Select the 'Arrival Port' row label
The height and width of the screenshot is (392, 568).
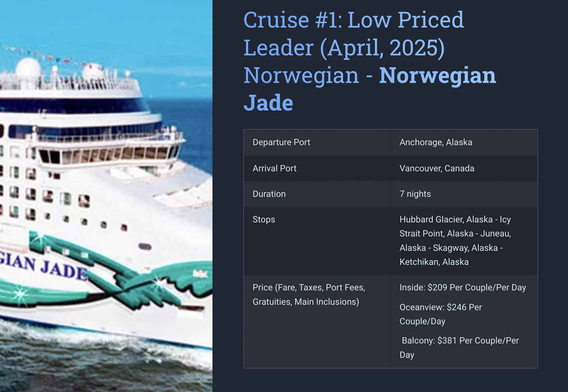coord(274,168)
